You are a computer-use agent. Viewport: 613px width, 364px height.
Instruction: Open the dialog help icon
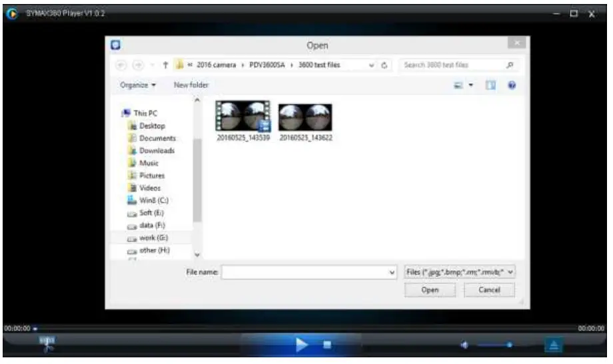[512, 85]
